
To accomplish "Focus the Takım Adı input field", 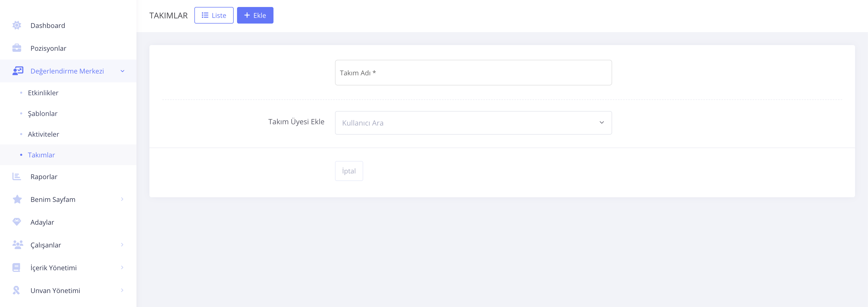I will click(x=473, y=73).
